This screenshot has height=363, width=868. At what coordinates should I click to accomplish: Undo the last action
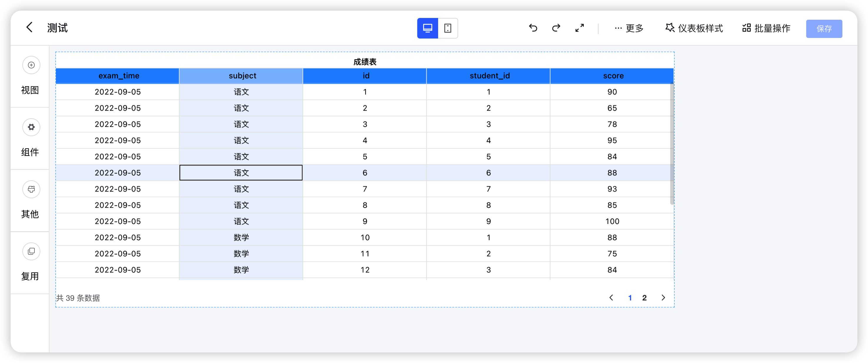click(x=533, y=28)
